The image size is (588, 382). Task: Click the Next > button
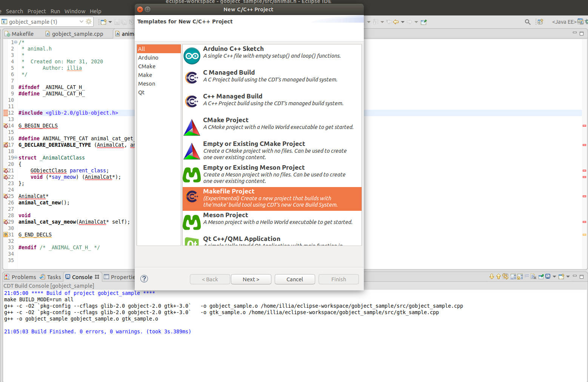tap(251, 279)
